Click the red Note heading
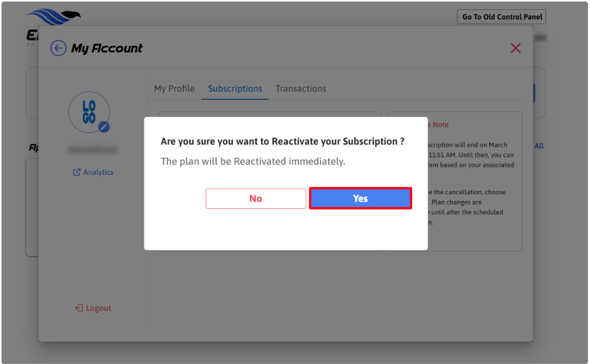590x364 pixels. pyautogui.click(x=440, y=124)
